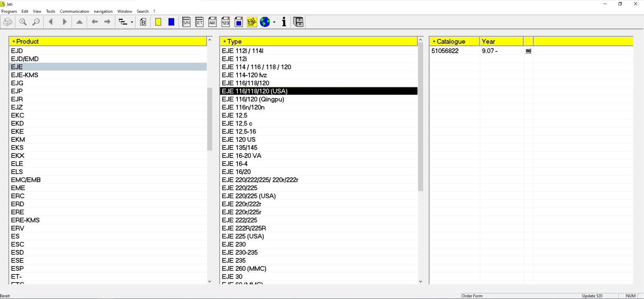The height and width of the screenshot is (299, 644).
Task: Click the tree structure icon
Action: 123,22
